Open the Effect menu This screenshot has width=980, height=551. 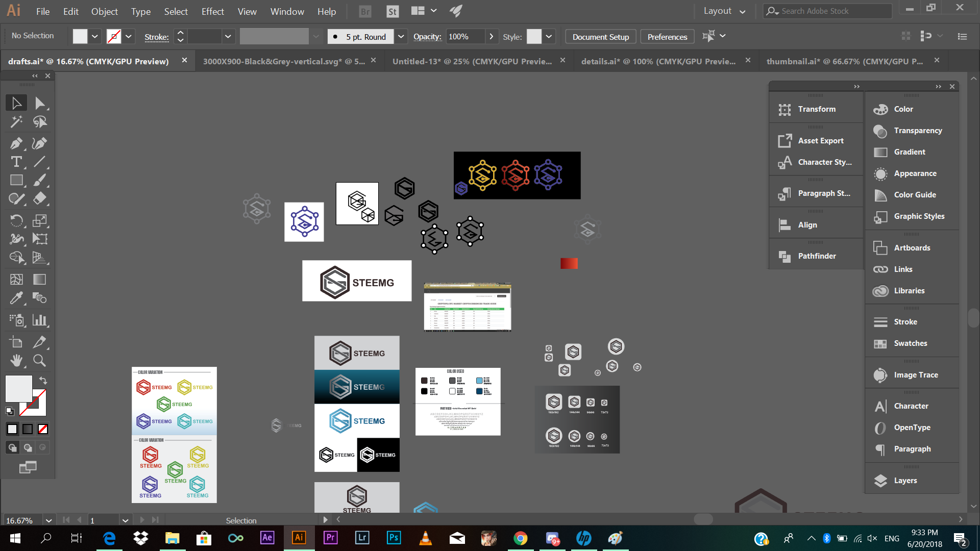pos(212,11)
